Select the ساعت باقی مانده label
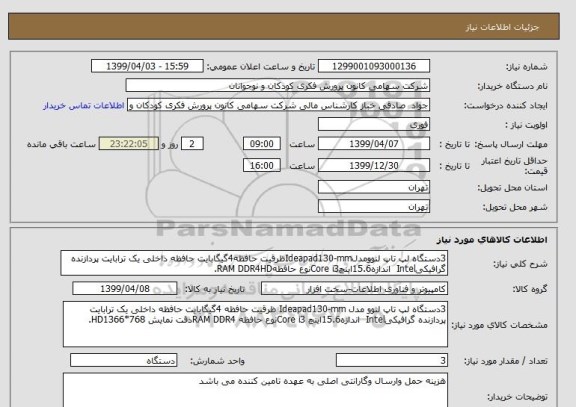This screenshot has height=407, width=576. [61, 144]
